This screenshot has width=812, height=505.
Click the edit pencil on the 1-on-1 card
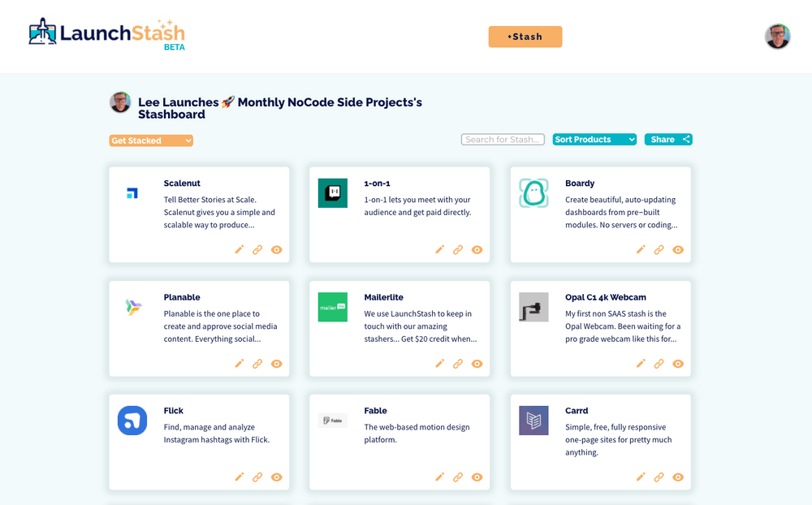439,249
